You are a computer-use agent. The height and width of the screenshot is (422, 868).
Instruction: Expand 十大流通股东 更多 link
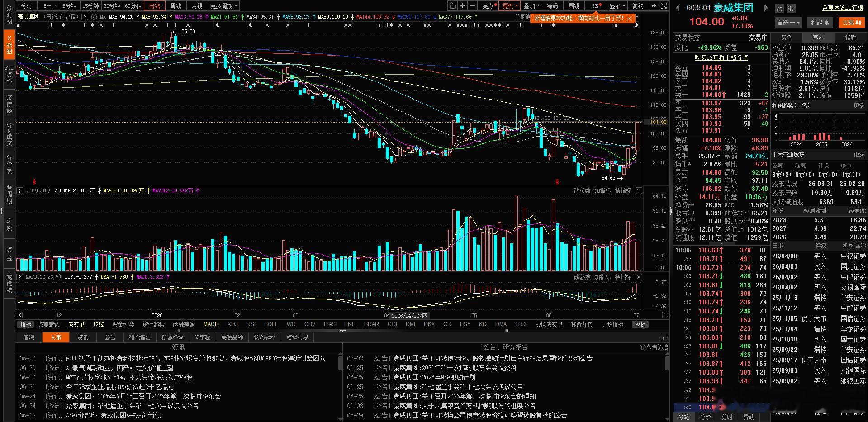tap(859, 155)
